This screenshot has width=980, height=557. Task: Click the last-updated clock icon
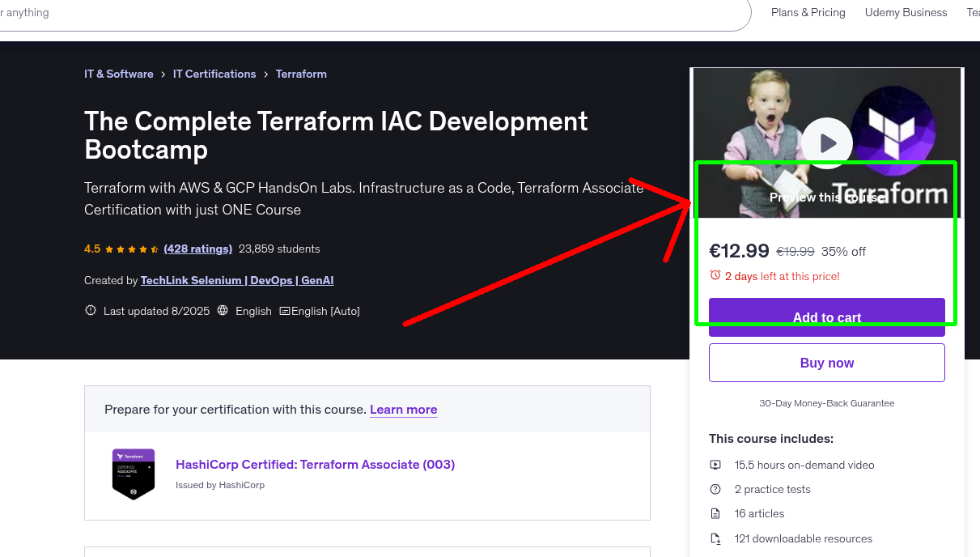click(90, 310)
